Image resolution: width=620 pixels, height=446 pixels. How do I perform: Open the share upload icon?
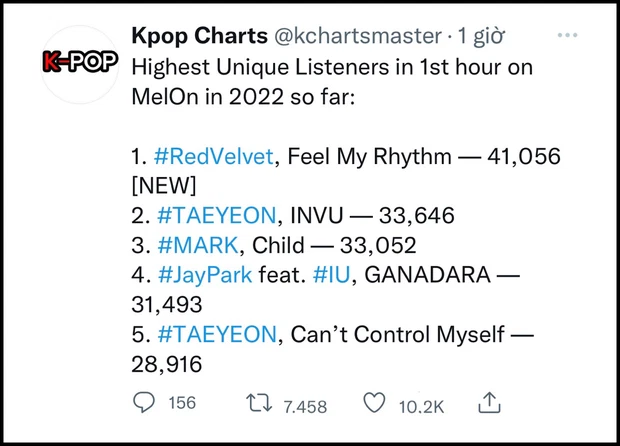(490, 403)
